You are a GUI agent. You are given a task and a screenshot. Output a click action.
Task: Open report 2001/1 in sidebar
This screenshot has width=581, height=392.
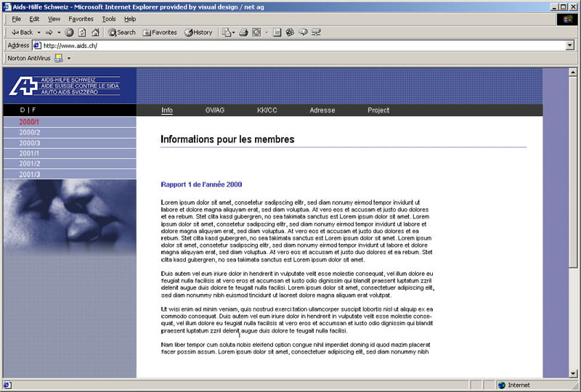pos(70,153)
